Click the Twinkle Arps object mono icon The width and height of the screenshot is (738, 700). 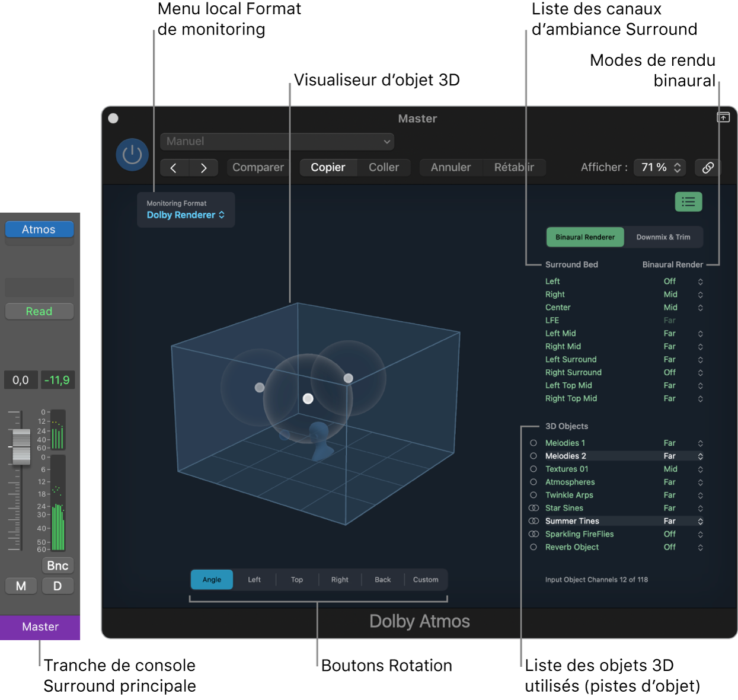click(533, 495)
